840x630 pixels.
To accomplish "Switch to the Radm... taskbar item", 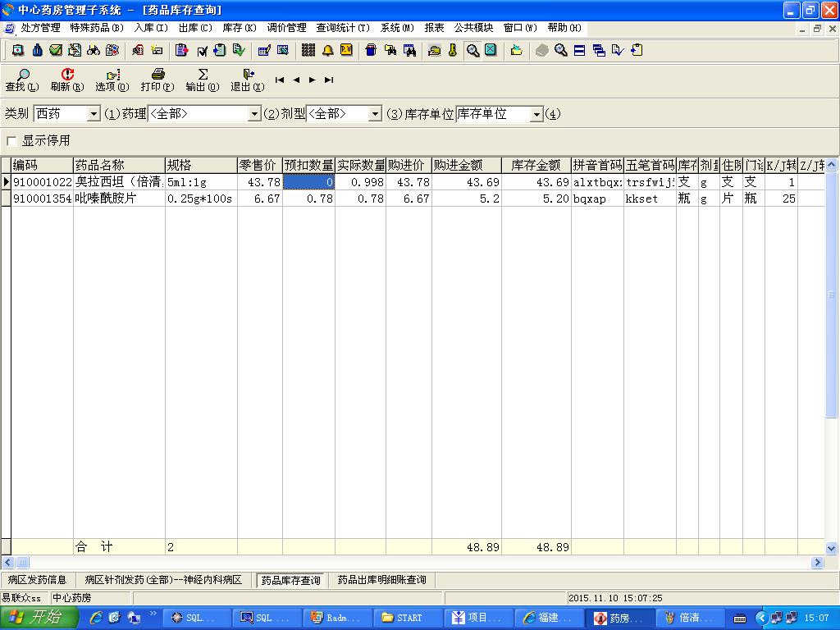I will click(x=338, y=618).
